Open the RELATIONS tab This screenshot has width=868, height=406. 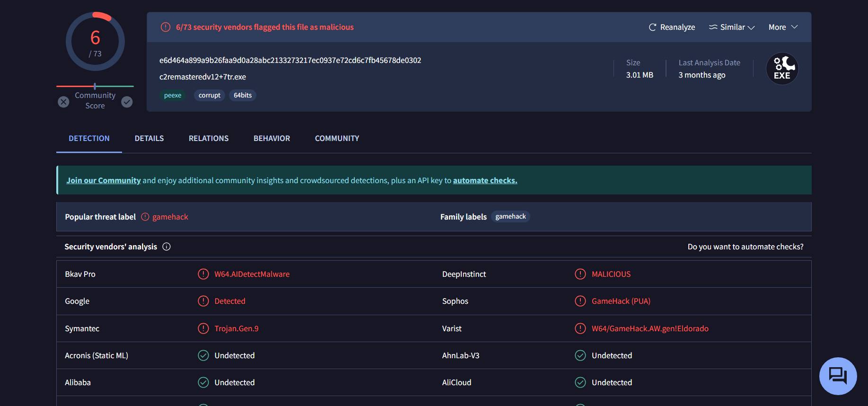tap(209, 139)
